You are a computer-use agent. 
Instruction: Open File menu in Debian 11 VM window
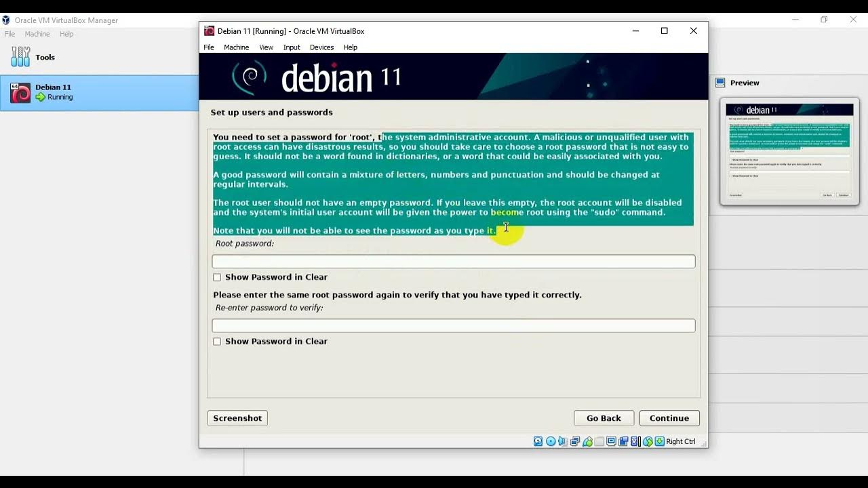(x=209, y=47)
